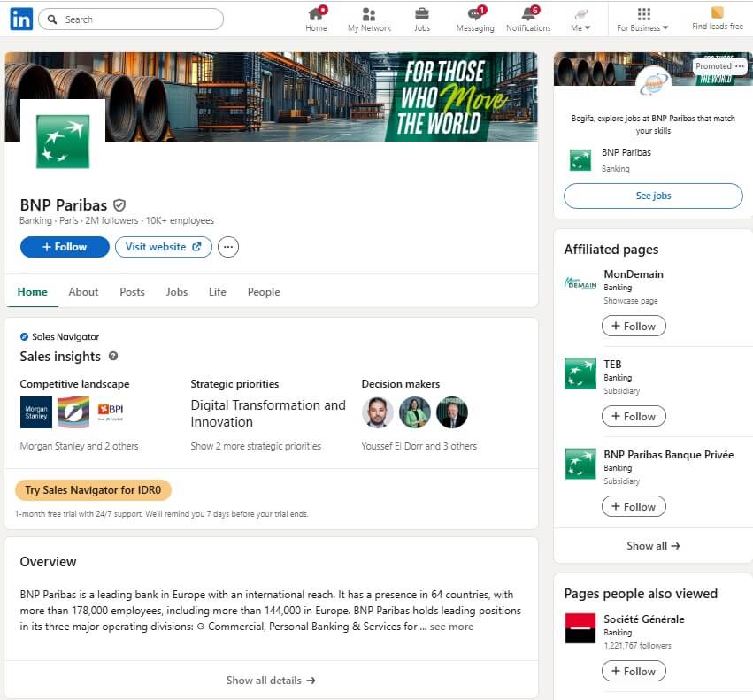Click the LinkedIn logo icon
This screenshot has width=753, height=700.
click(21, 19)
